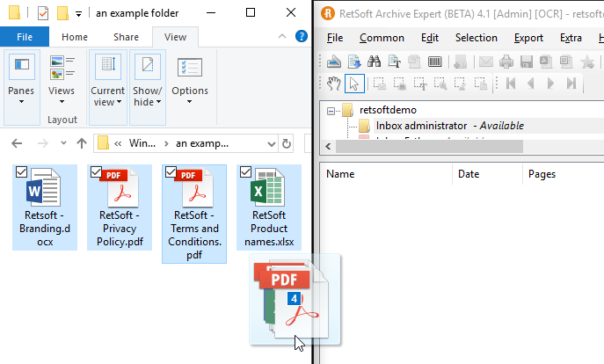Select the hand pan tool

(x=333, y=84)
